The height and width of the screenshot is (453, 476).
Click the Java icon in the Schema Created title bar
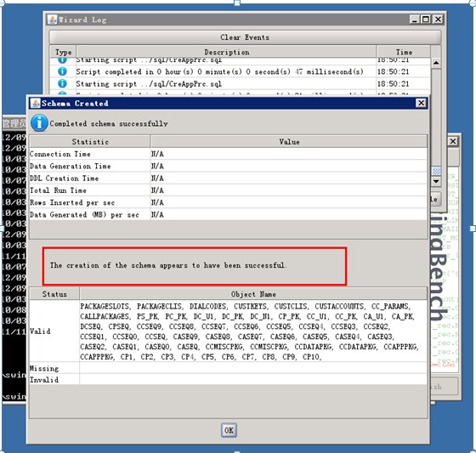35,103
